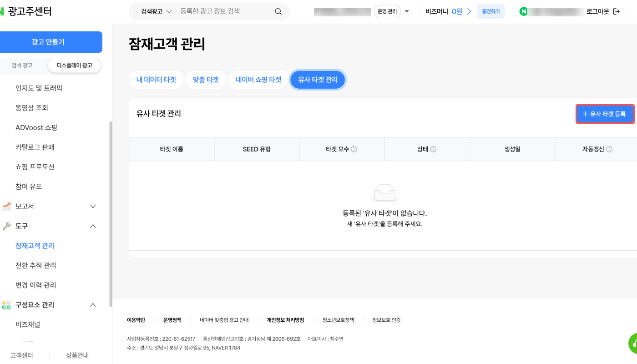Open 네이버 맞춤형 광고 안내 footer link

pos(224,320)
